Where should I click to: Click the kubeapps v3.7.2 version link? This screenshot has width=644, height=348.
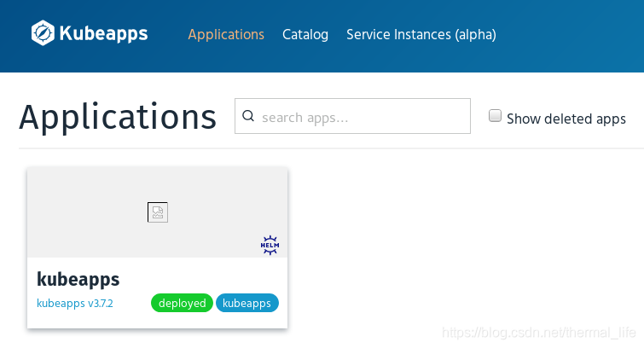pos(75,303)
